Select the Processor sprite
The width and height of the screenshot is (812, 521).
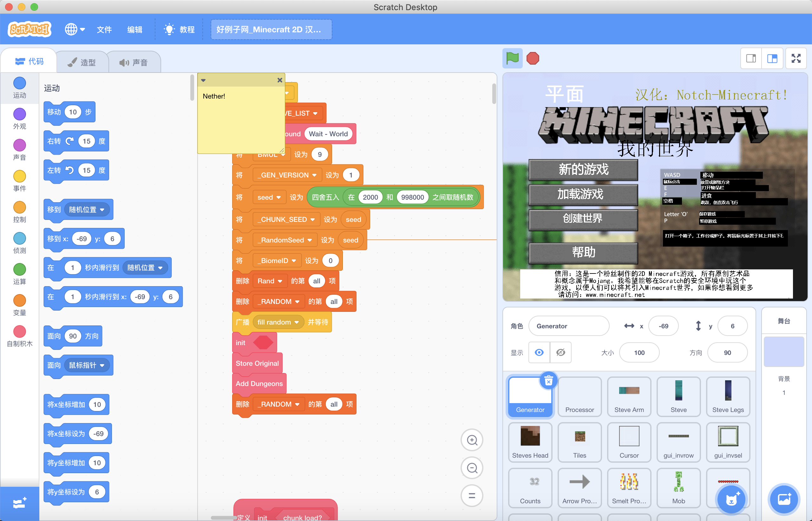coord(580,397)
